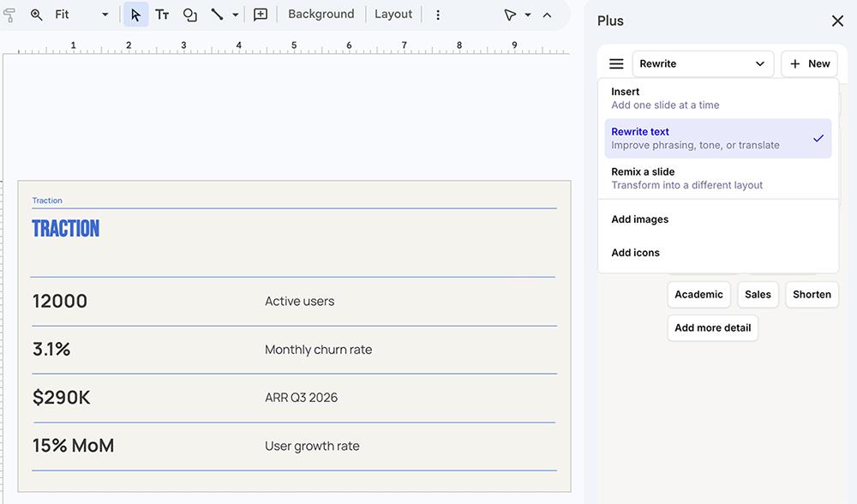Screen dimensions: 857x504
Task: Open the Fit zoom dropdown
Action: point(82,15)
